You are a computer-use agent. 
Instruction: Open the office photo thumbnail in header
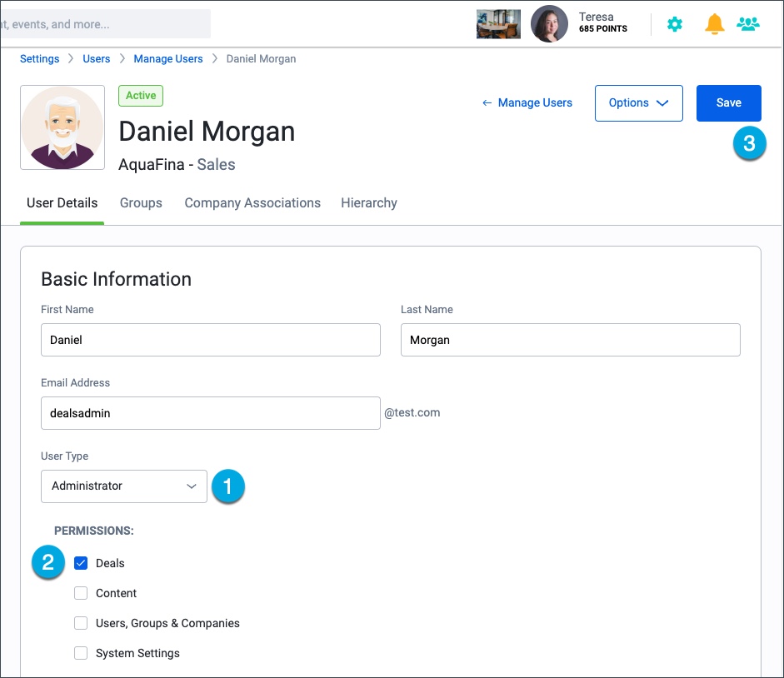tap(498, 24)
